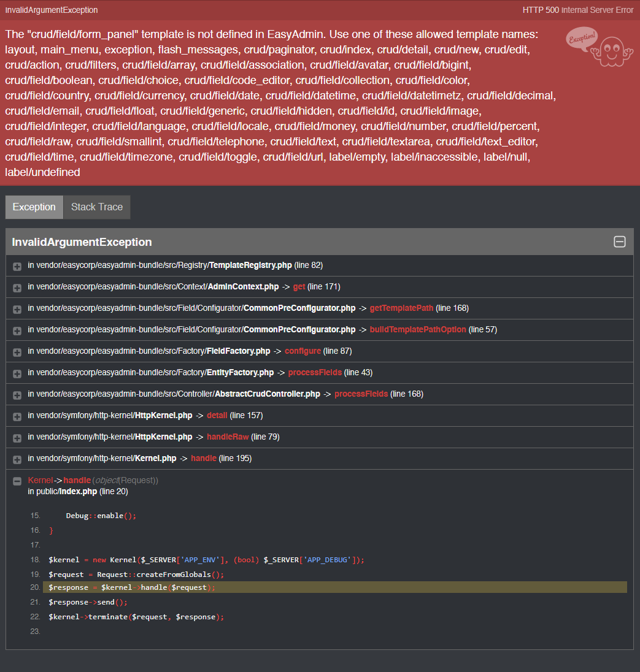Open the buildTemplatePathOption method link
640x672 pixels.
click(418, 329)
